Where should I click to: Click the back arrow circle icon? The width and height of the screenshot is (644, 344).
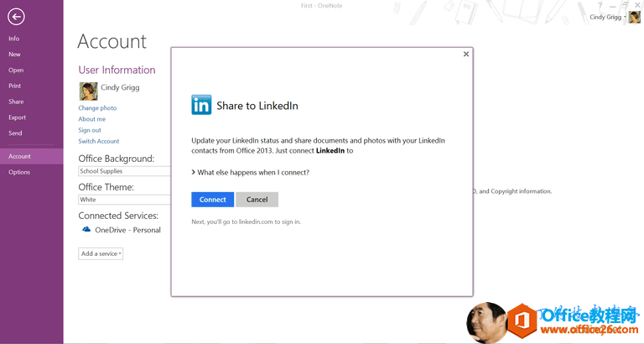tap(16, 16)
